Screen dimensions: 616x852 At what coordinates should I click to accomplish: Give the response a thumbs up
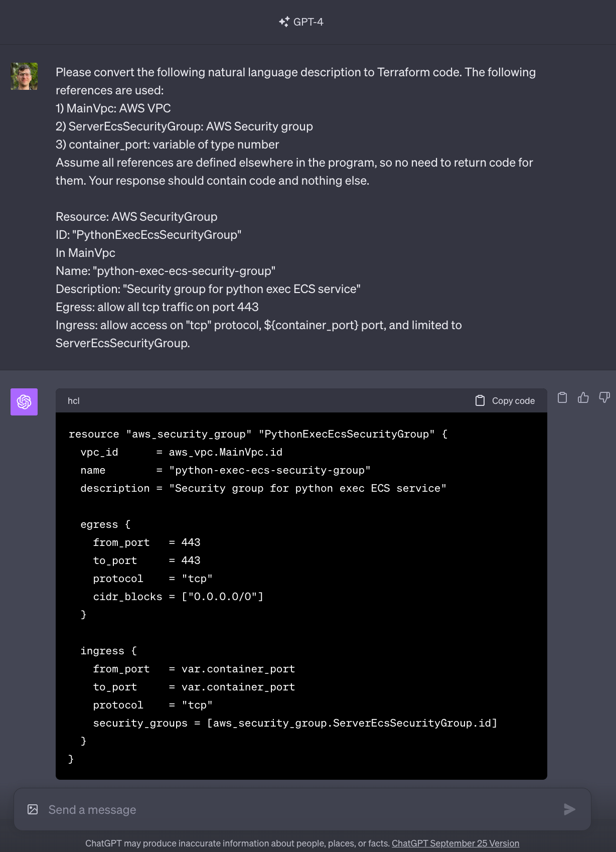(583, 398)
